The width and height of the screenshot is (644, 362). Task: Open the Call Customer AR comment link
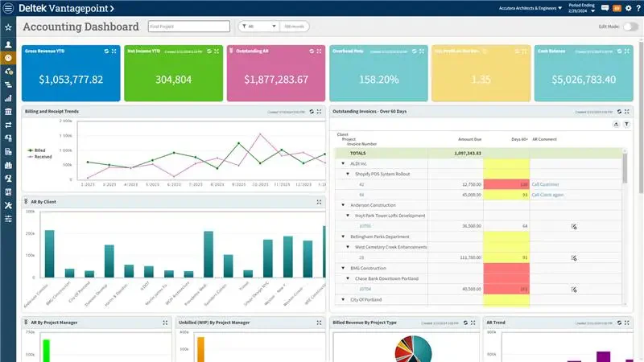tap(545, 184)
